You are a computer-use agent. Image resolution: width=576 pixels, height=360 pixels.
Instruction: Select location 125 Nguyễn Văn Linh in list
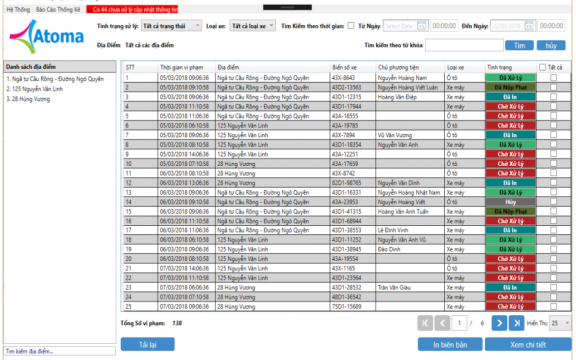click(35, 89)
